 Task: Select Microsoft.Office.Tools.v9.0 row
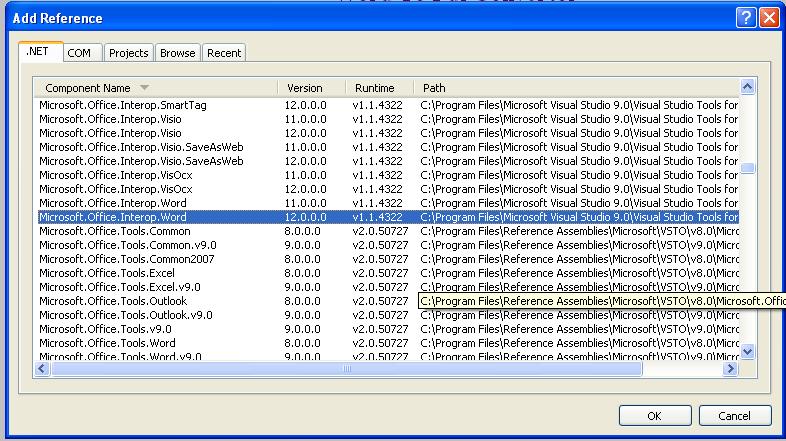click(x=387, y=329)
